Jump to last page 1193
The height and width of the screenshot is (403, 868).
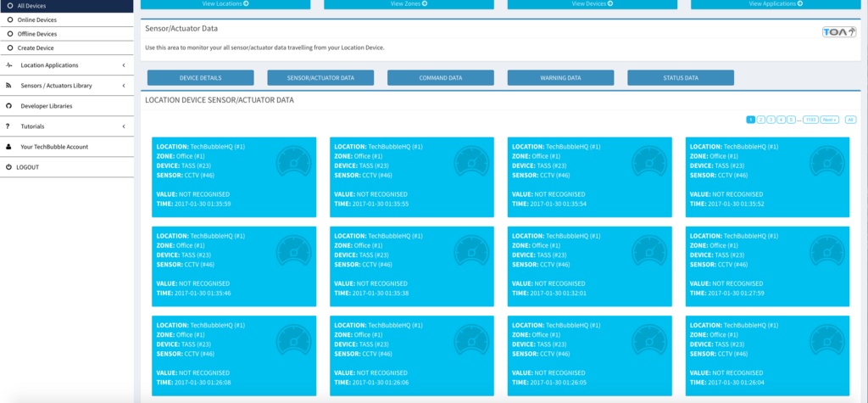point(811,120)
